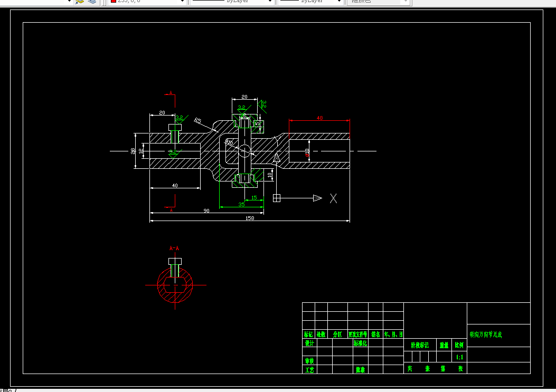This screenshot has height=392, width=556.
Task: Select the right hollow shaft hatched section
Action: click(x=319, y=151)
